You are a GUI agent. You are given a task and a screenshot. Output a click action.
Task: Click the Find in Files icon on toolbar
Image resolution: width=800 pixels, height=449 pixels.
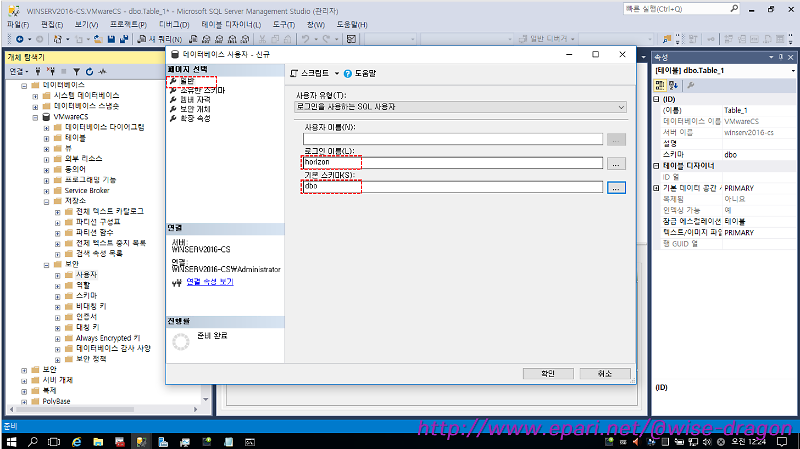click(x=666, y=39)
